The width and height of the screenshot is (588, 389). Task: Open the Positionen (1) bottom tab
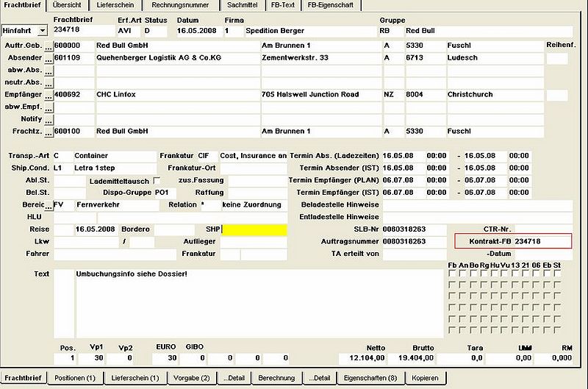[75, 378]
